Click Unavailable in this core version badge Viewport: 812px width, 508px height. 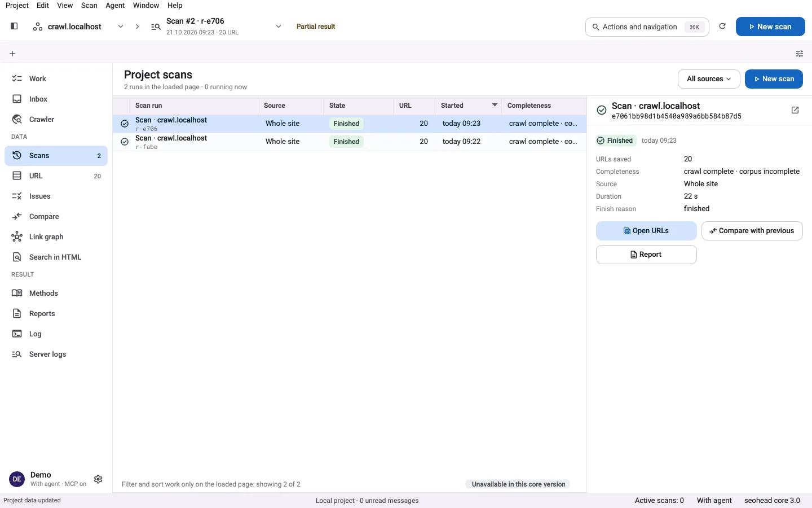(x=518, y=484)
